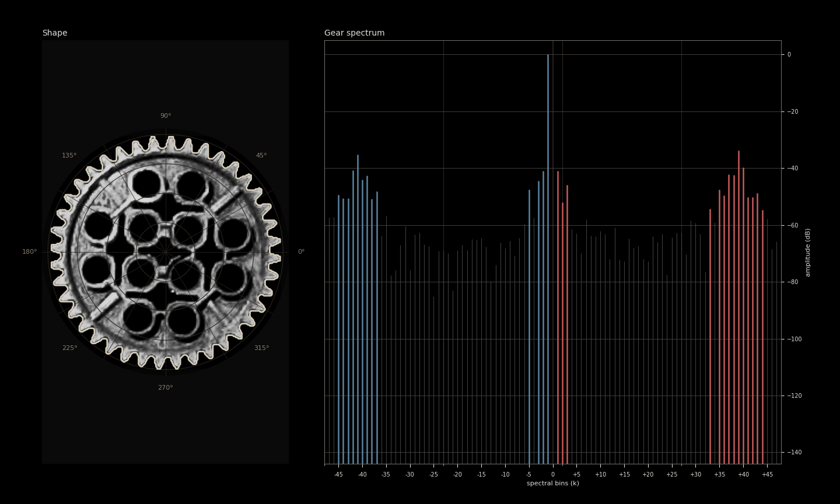840x504 pixels.
Task: Click the "Shape" panel title
Action: pyautogui.click(x=55, y=33)
